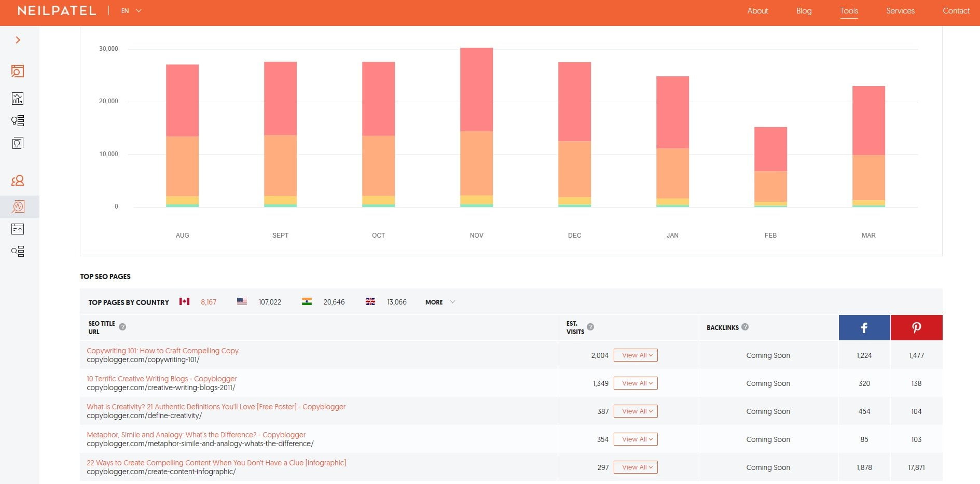Click the Est. Visits help icon
The height and width of the screenshot is (484, 980).
point(590,327)
